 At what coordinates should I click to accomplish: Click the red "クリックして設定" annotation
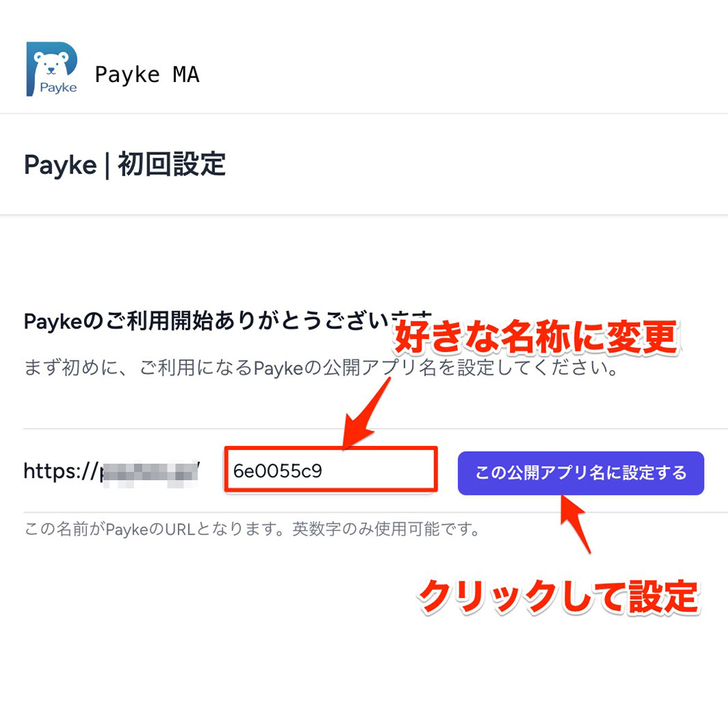pyautogui.click(x=559, y=597)
